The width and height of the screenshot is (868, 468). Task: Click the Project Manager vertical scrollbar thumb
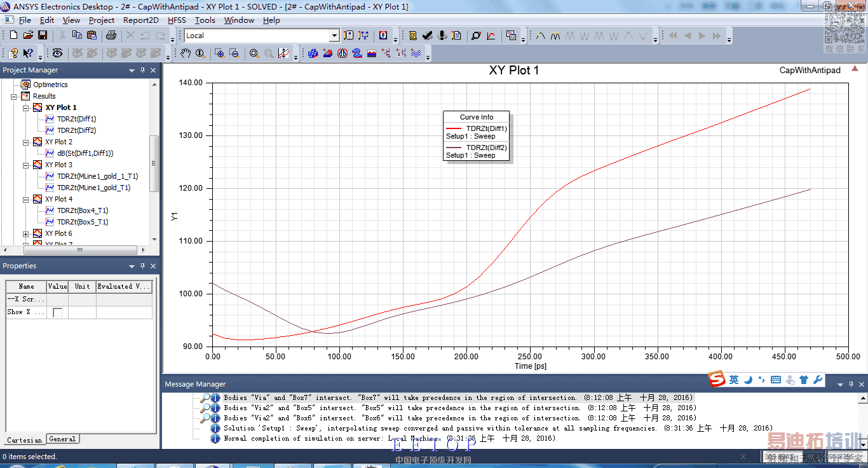(154, 163)
